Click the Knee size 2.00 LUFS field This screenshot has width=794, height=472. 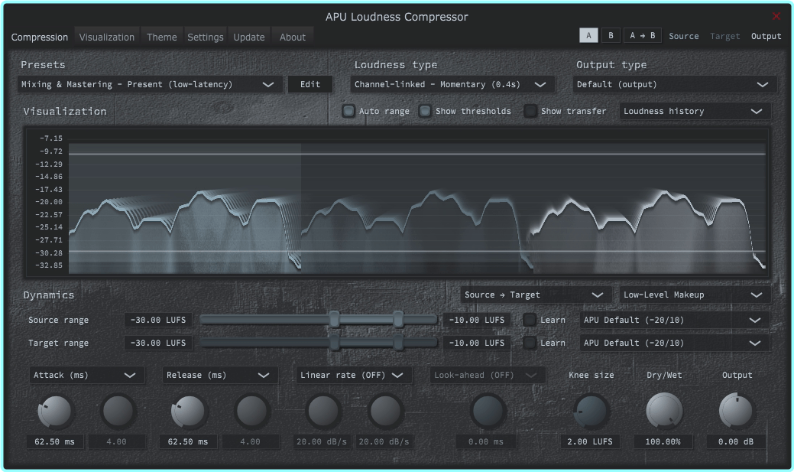click(x=590, y=442)
